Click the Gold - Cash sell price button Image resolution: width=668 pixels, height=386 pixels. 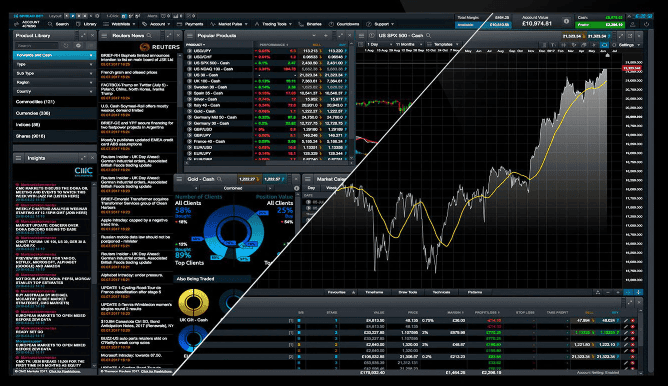249,179
